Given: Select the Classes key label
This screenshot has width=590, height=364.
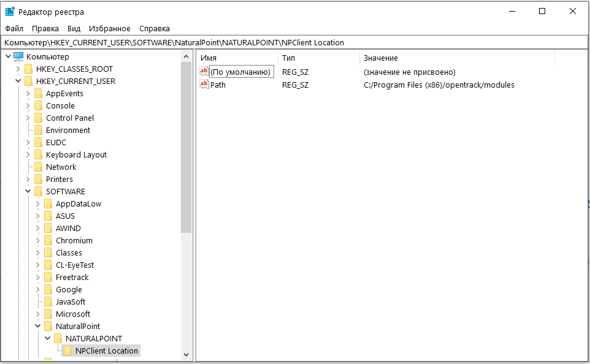Looking at the screenshot, I should point(69,252).
